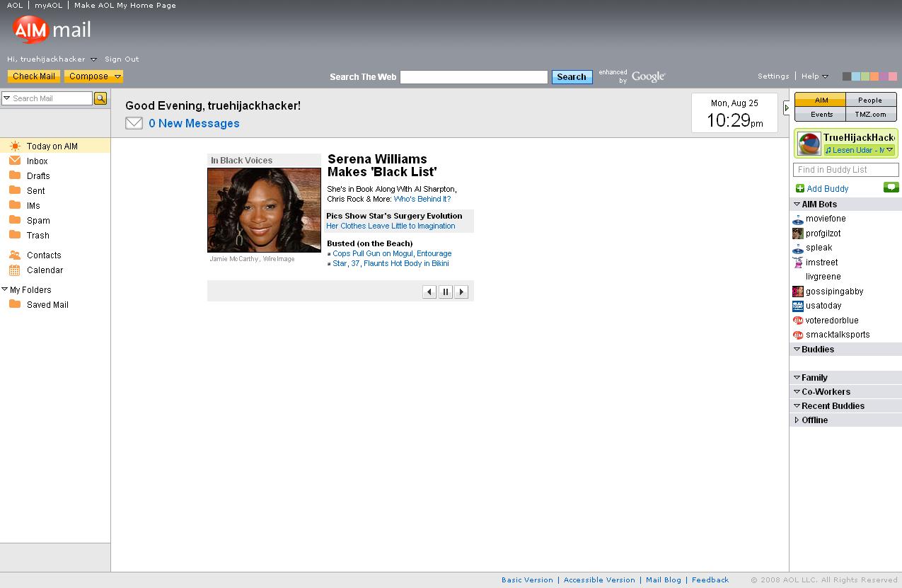The image size is (902, 588).
Task: Click the Drafts folder icon
Action: [14, 175]
